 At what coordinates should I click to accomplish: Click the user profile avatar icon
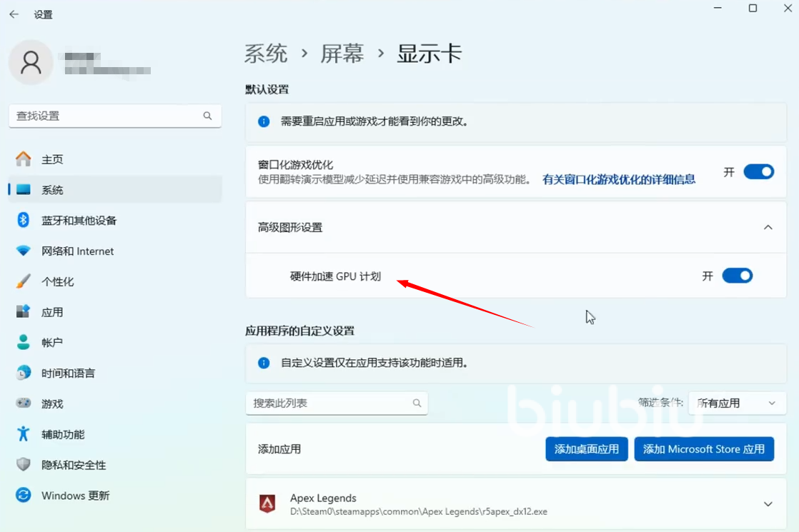pyautogui.click(x=31, y=63)
